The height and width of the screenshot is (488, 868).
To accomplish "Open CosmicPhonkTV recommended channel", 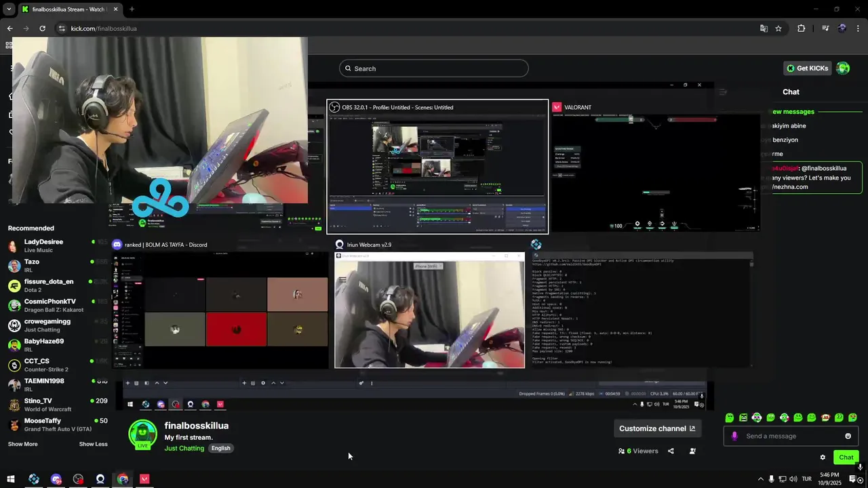I will [x=58, y=305].
